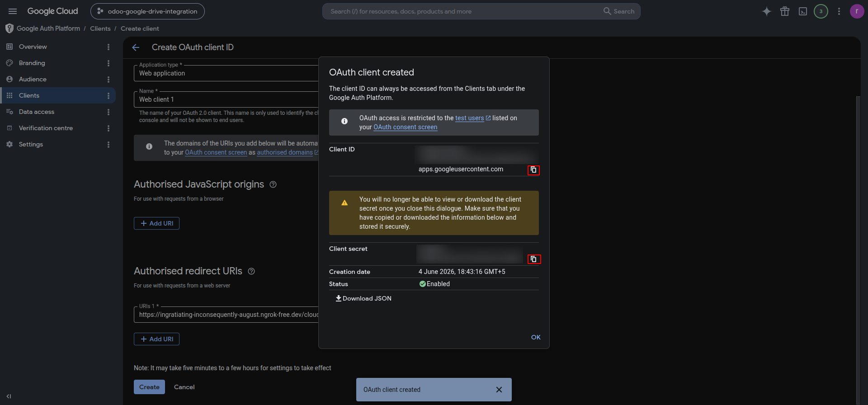Add URI under Authorised redirect URIs
Viewport: 868px width, 405px height.
point(156,339)
